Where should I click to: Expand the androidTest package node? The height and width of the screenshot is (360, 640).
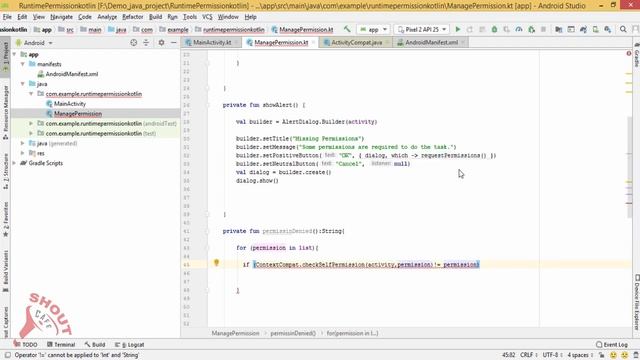pyautogui.click(x=31, y=123)
